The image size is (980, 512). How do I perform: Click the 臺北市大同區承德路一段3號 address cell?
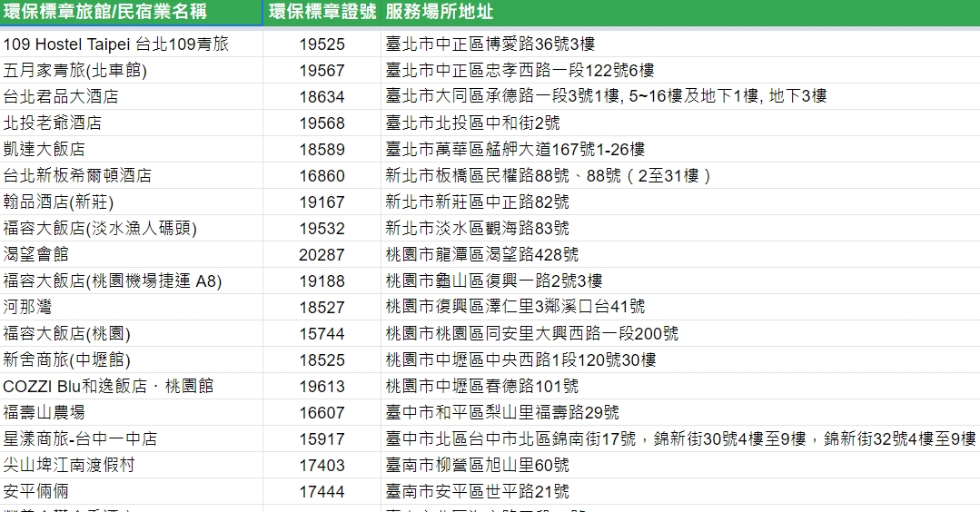680,96
